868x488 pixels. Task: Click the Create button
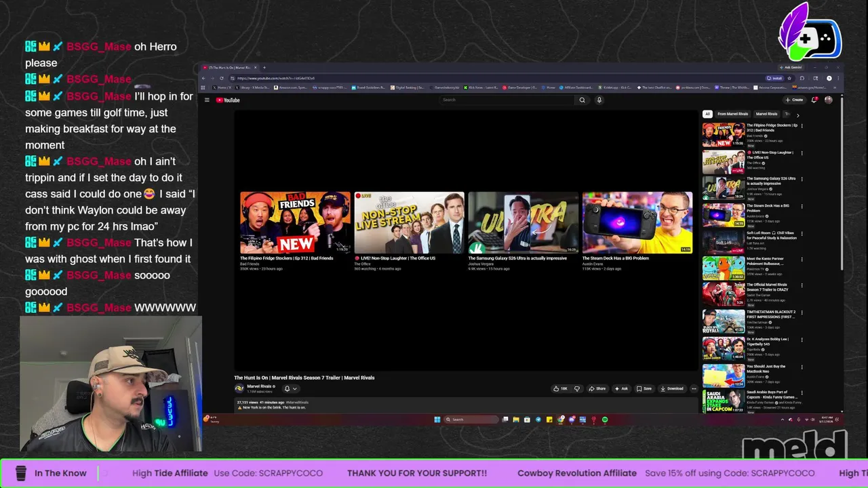(x=794, y=100)
